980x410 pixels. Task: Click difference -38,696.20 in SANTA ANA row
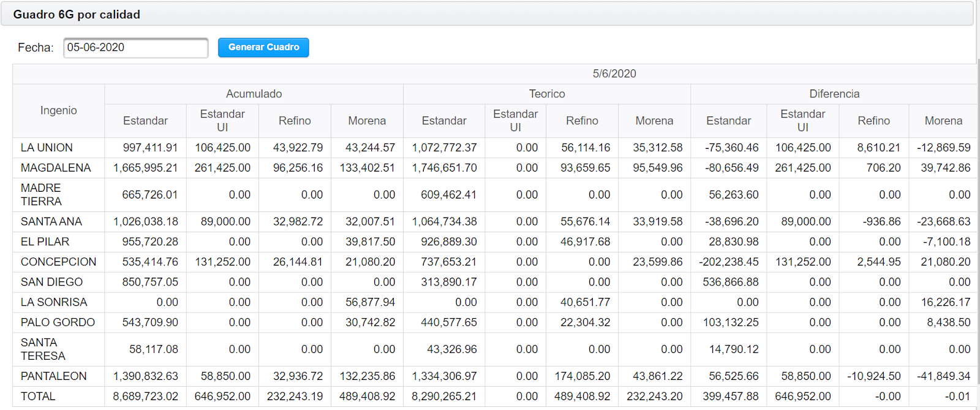(x=732, y=222)
